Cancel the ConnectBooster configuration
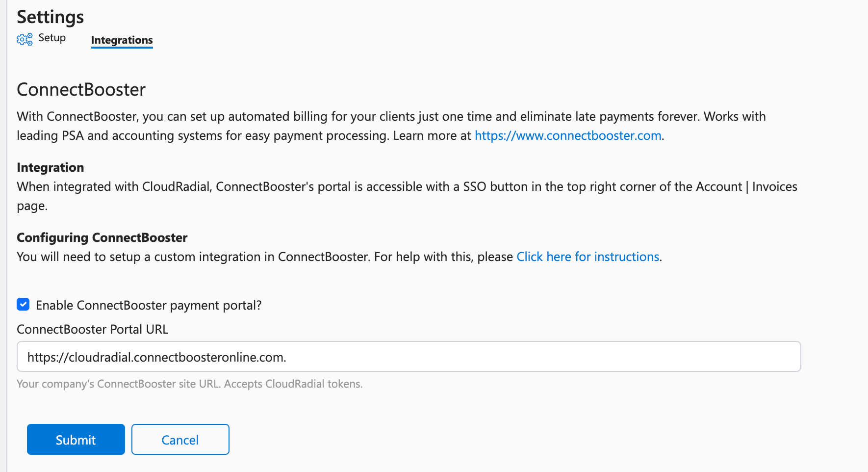 pyautogui.click(x=180, y=440)
